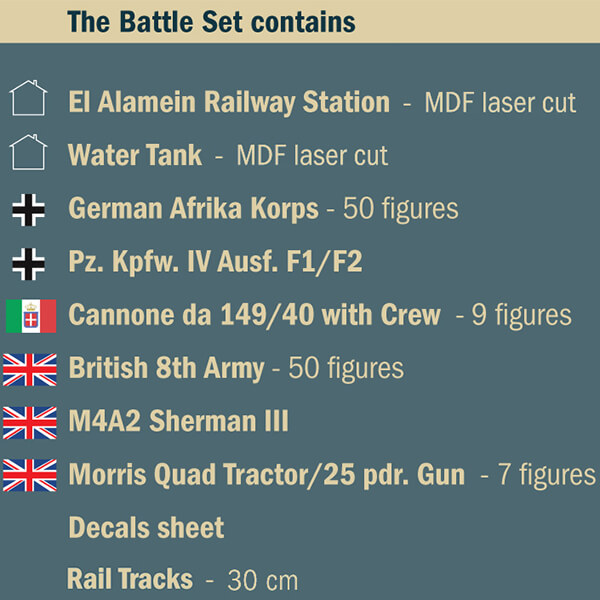Open the El Alamein Railway Station entry
600x600 pixels.
[229, 103]
